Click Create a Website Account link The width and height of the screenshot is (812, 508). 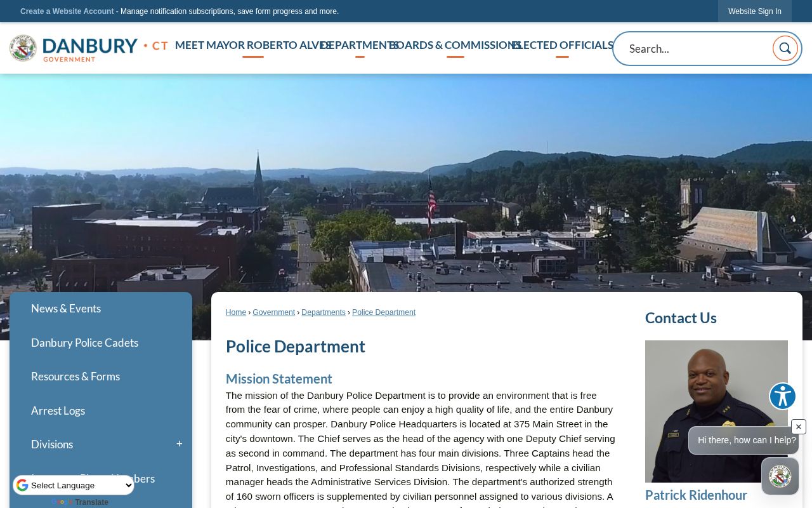coord(67,11)
